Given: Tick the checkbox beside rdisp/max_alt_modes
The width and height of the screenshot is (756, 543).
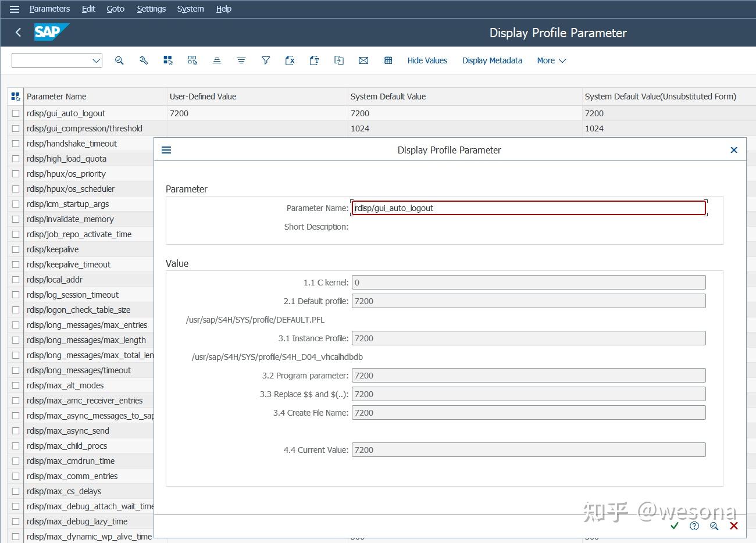Looking at the screenshot, I should tap(15, 385).
